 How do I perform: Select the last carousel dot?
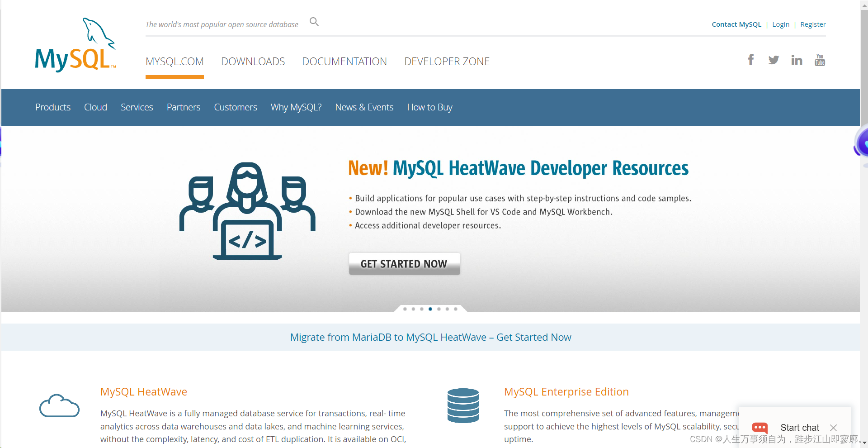coord(455,309)
